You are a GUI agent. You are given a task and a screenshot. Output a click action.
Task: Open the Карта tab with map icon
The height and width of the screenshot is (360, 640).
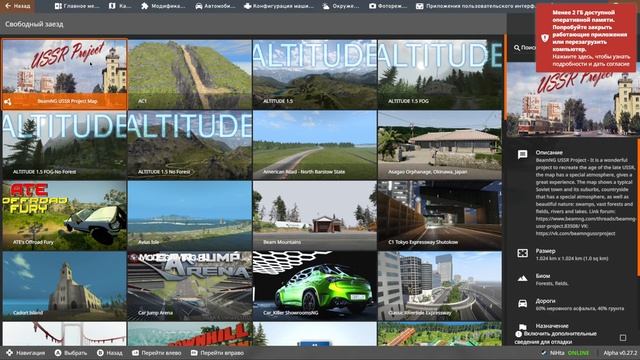(120, 6)
